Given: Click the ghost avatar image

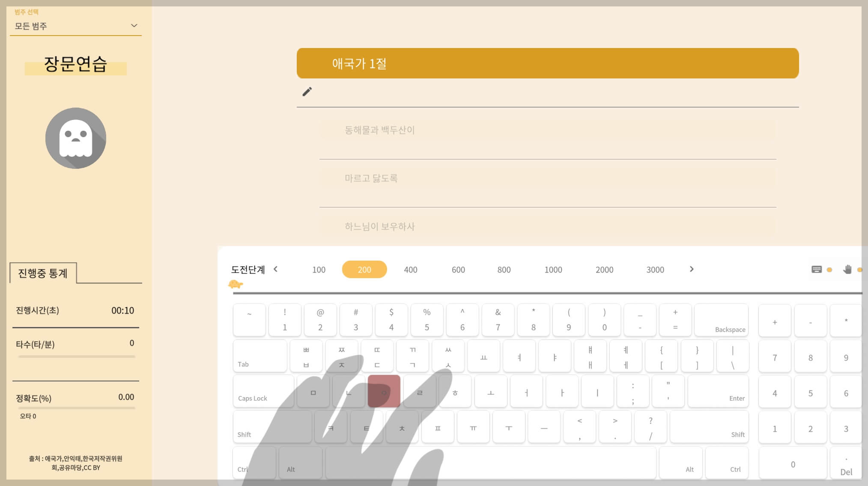Looking at the screenshot, I should 76,138.
